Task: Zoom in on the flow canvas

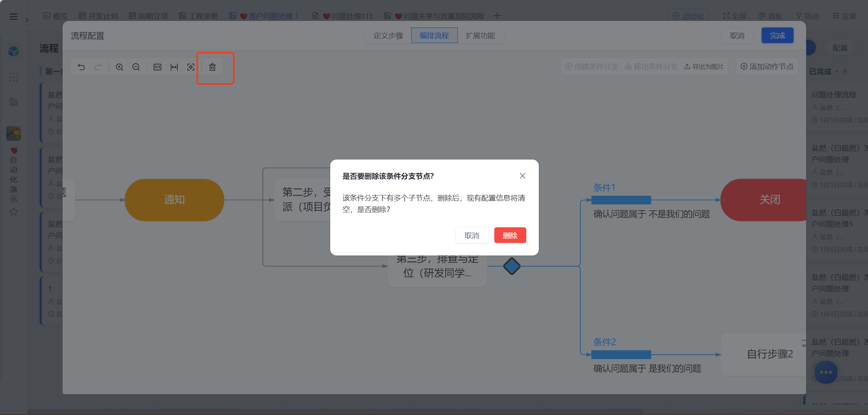Action: (x=119, y=67)
